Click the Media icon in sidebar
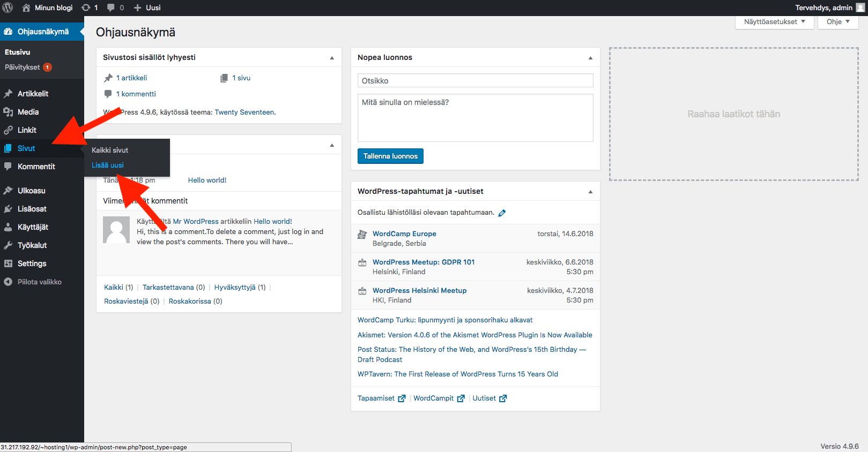This screenshot has height=452, width=868. (8, 112)
